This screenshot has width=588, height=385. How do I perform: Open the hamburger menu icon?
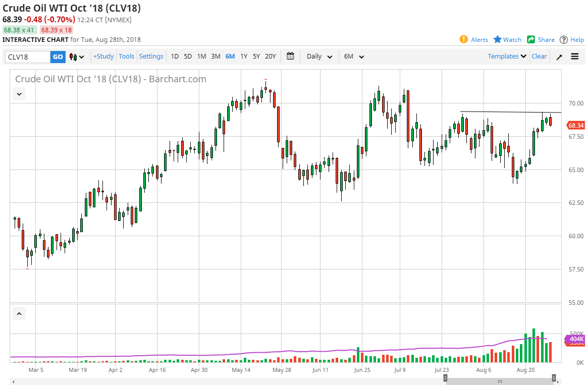click(x=575, y=57)
